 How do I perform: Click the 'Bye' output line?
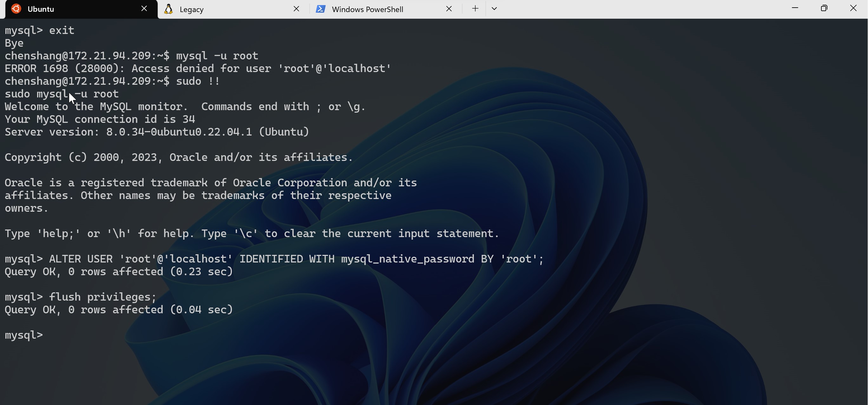pyautogui.click(x=14, y=43)
